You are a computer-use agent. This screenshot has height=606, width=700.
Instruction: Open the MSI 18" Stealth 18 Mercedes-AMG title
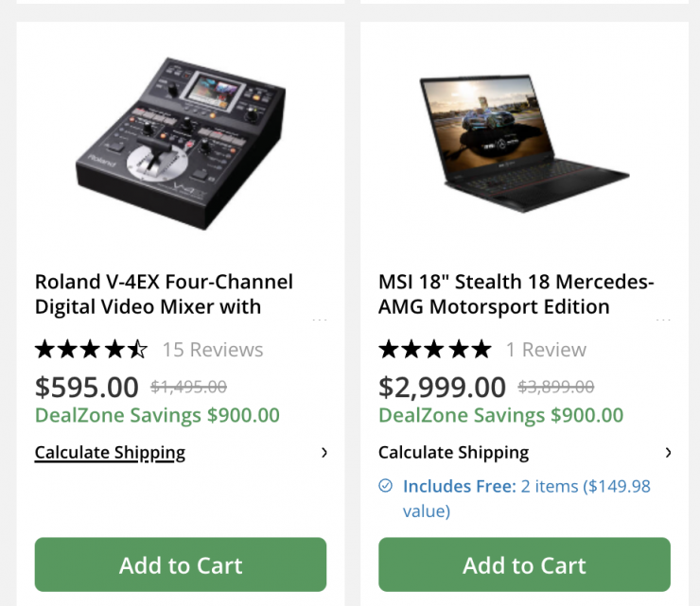point(516,294)
